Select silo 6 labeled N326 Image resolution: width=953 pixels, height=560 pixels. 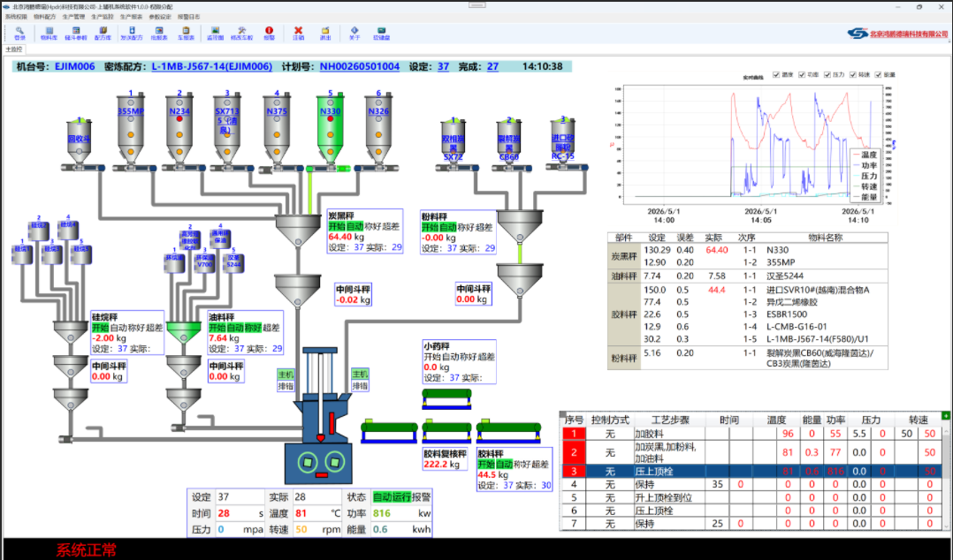pyautogui.click(x=378, y=130)
